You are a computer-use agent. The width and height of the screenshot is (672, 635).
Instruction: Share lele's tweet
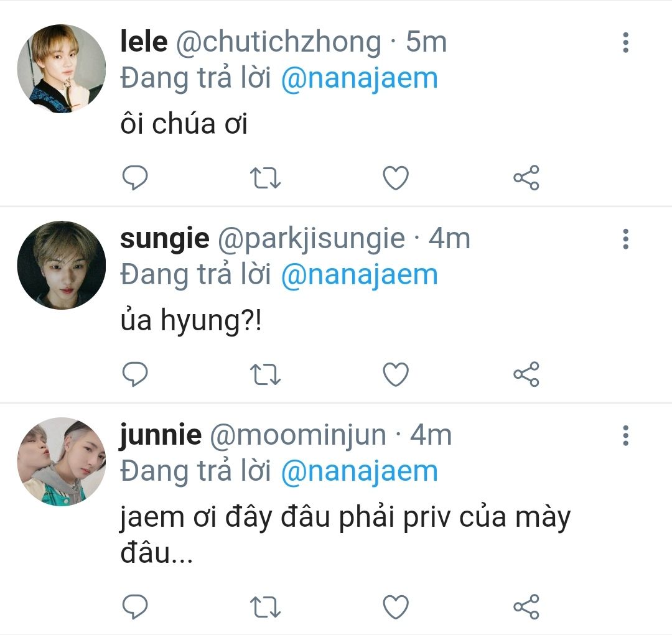(526, 178)
